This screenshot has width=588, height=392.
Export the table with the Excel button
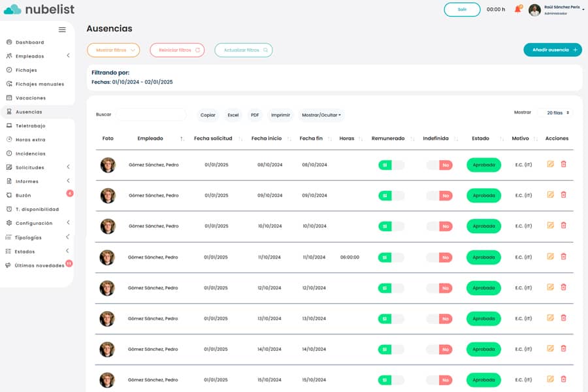coord(233,115)
